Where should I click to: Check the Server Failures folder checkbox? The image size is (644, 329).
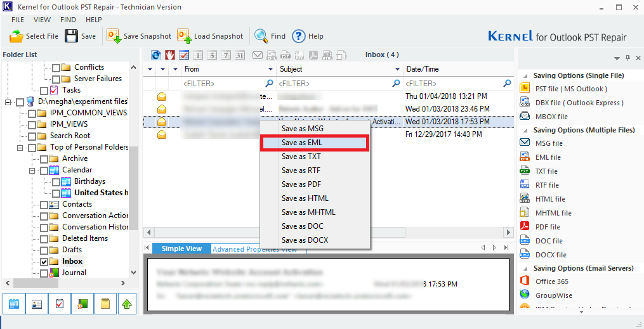(56, 79)
